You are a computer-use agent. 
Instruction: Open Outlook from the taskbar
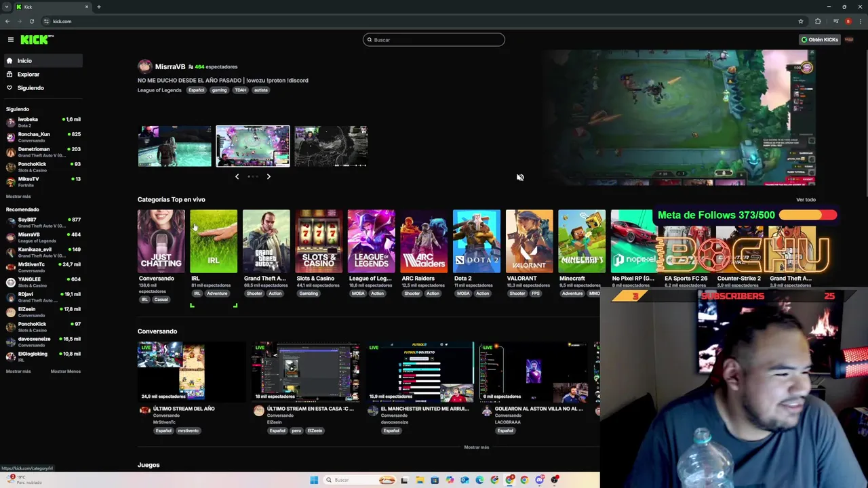click(x=465, y=480)
